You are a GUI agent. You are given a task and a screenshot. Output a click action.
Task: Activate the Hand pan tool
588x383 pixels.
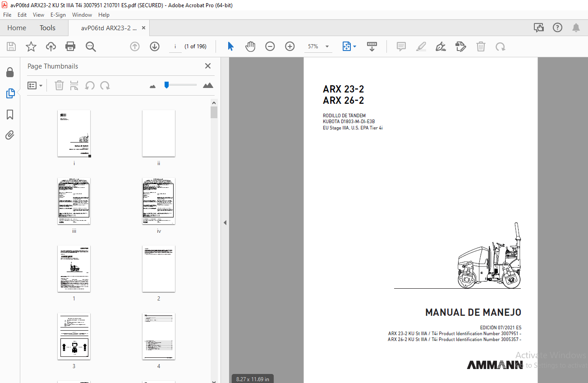pos(250,46)
